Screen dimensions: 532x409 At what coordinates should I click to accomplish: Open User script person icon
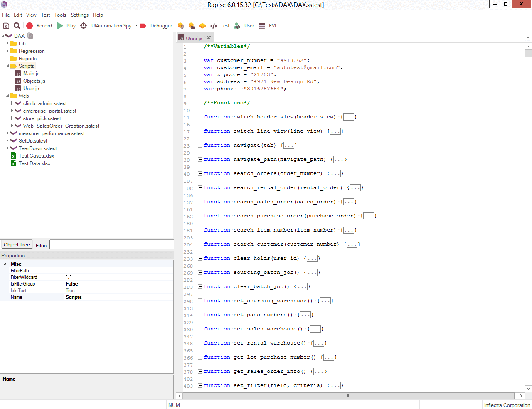point(237,26)
